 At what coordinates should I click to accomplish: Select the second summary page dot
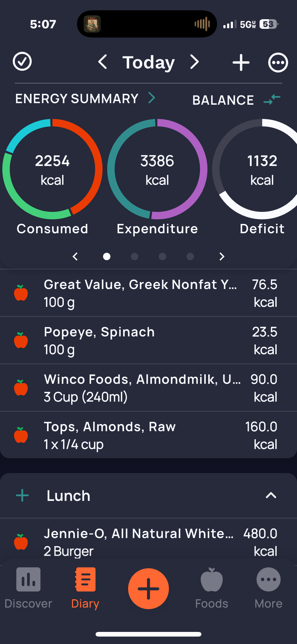(135, 256)
